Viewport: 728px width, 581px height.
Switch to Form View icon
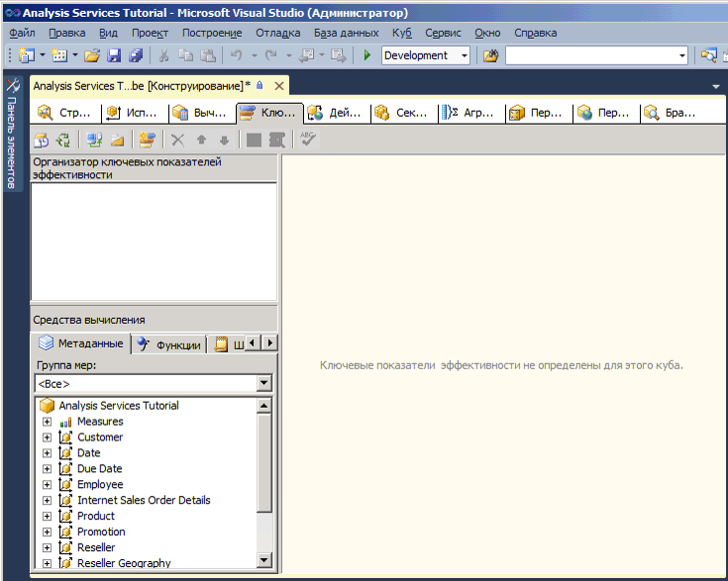coord(254,140)
